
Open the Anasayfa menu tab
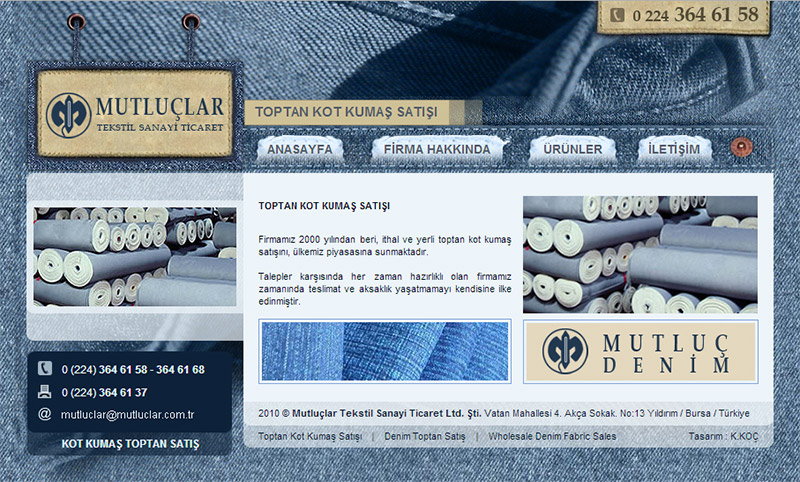click(300, 149)
